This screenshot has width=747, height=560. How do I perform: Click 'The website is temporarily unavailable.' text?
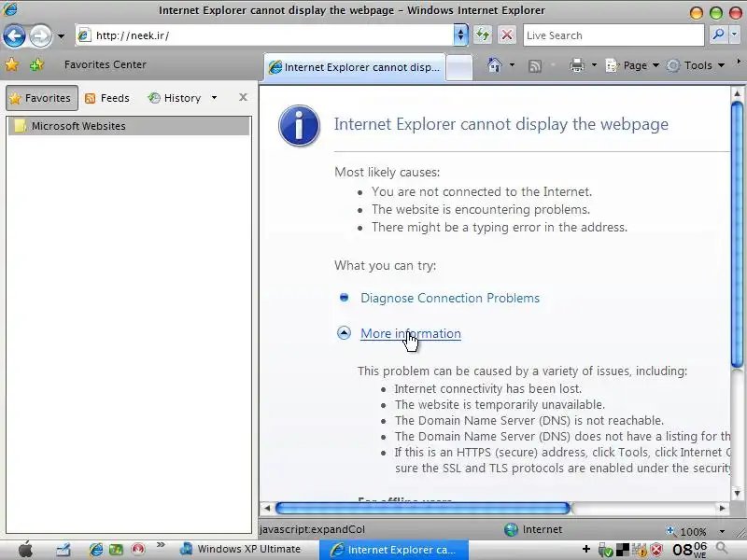(500, 405)
